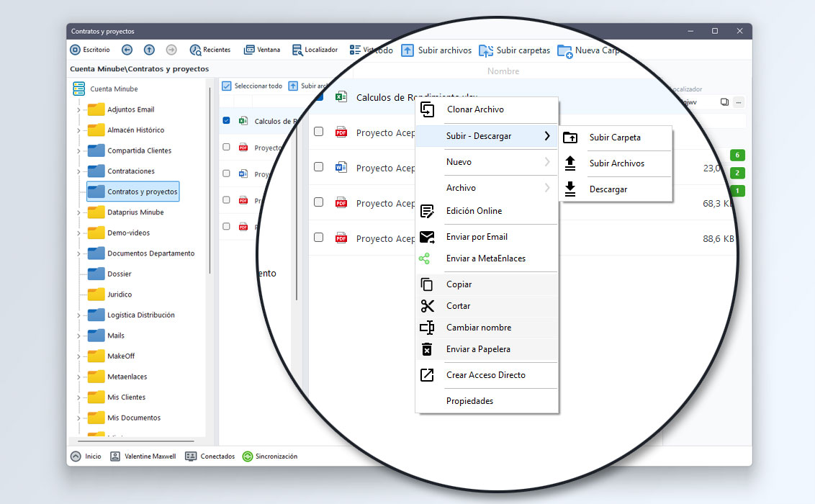Click the Cortar scissors icon
This screenshot has height=504, width=815.
[x=427, y=306]
